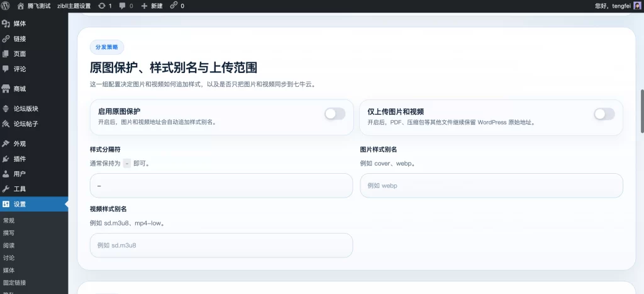
Task: Click the 图片样式别名 field label
Action: 379,150
